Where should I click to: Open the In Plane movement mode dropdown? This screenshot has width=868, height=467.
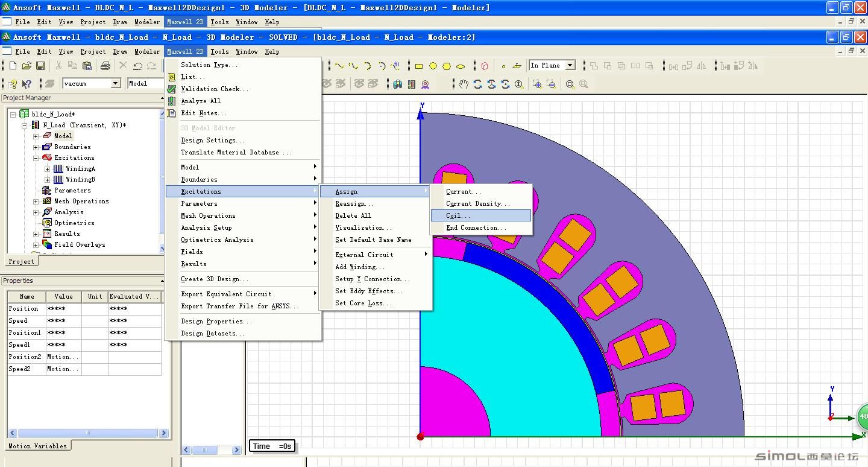tap(570, 65)
